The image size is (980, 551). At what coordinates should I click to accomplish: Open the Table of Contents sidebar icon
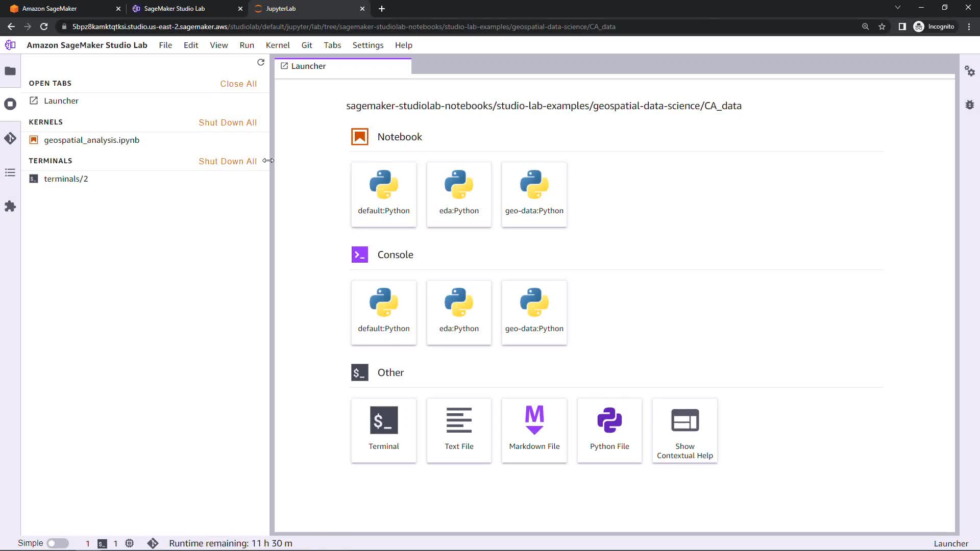point(10,172)
